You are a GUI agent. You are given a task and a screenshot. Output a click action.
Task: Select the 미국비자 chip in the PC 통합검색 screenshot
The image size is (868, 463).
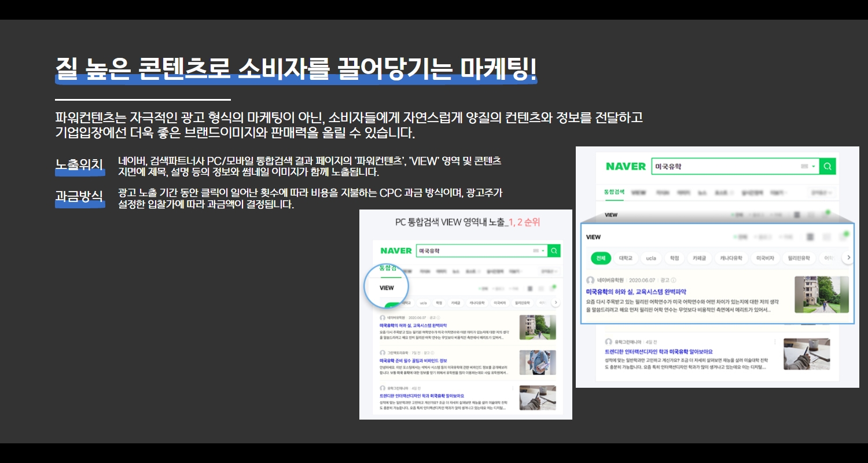click(499, 303)
